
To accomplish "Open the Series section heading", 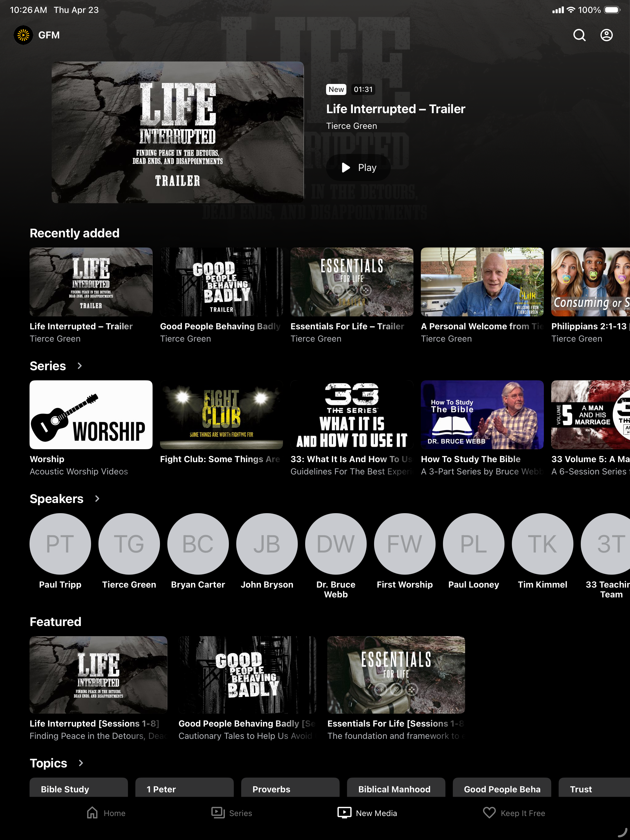I will point(48,366).
